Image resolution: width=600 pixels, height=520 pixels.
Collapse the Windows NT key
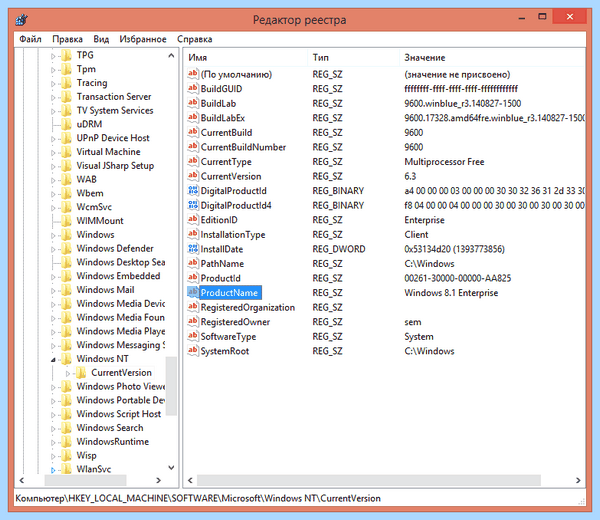click(x=53, y=359)
